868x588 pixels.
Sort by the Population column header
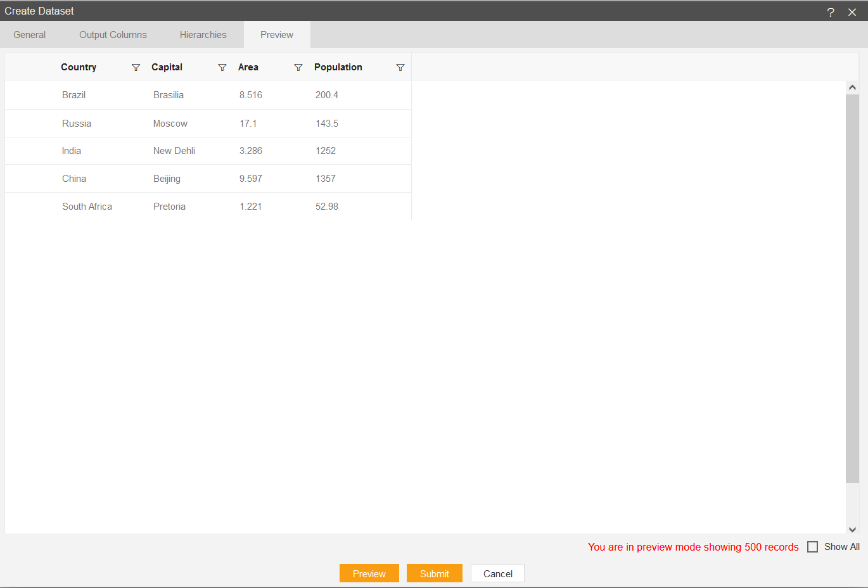point(338,67)
